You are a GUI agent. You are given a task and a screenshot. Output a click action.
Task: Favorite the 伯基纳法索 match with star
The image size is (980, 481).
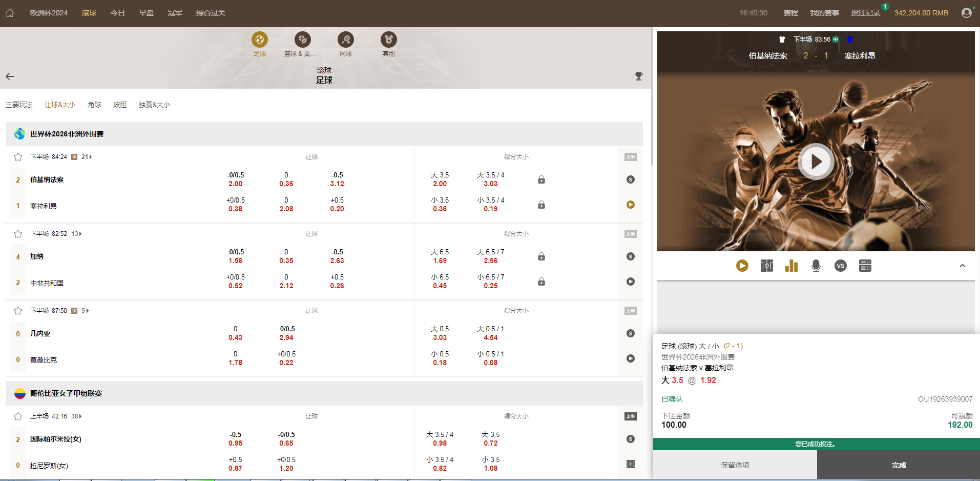(18, 157)
